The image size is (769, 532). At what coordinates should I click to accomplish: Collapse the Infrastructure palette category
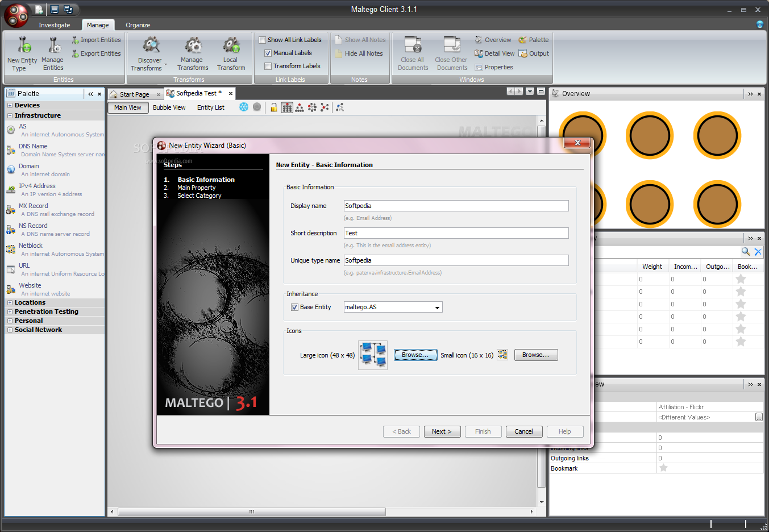coord(10,115)
